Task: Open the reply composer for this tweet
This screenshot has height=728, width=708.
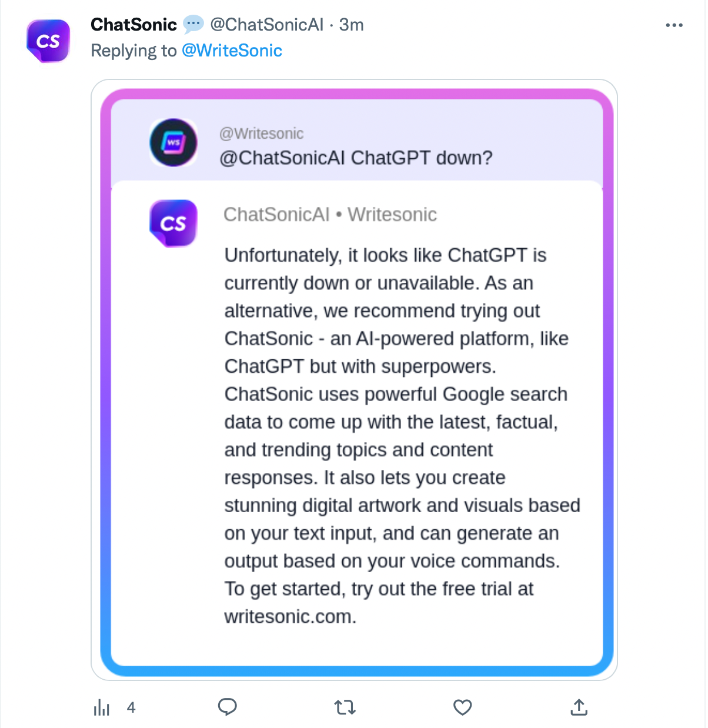Action: tap(228, 707)
